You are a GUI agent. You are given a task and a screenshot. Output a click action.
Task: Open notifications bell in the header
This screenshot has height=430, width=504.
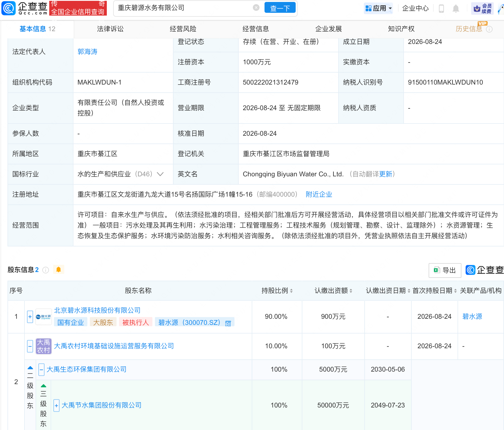456,8
